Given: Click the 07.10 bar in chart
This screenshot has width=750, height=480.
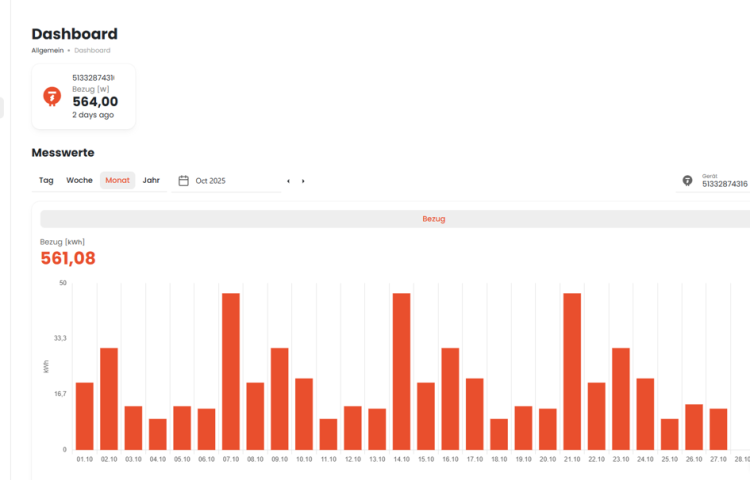Looking at the screenshot, I should [x=230, y=370].
